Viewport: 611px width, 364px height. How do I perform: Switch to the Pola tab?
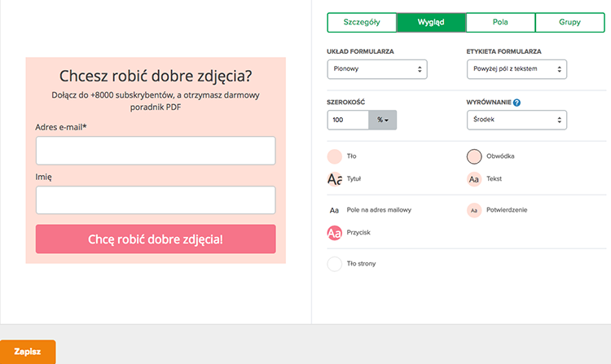pos(500,22)
